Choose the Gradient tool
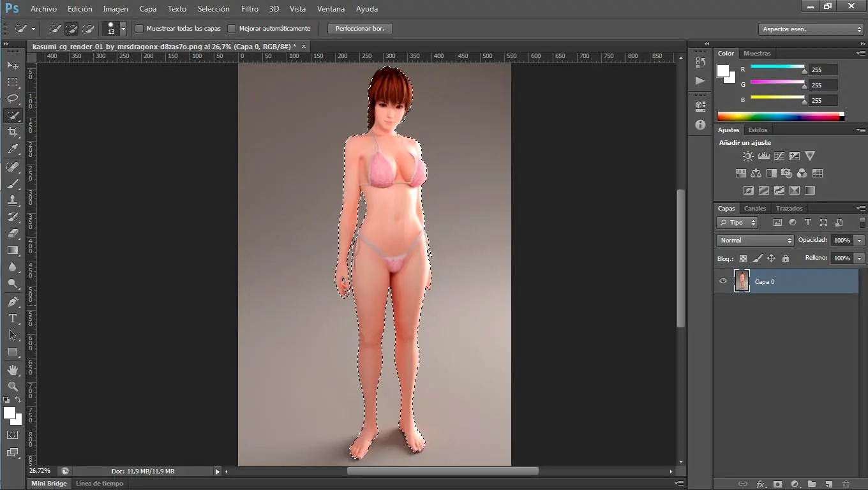Viewport: 868px width, 490px height. pyautogui.click(x=13, y=250)
